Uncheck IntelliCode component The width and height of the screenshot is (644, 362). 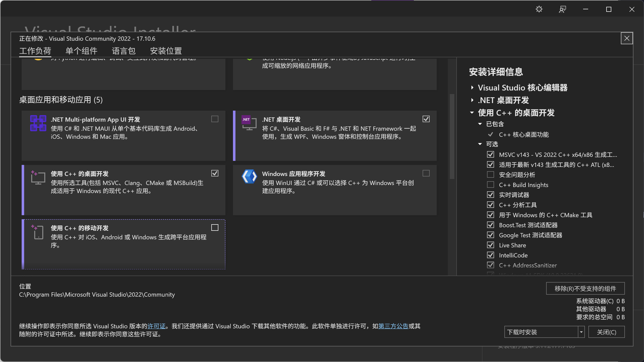click(491, 255)
